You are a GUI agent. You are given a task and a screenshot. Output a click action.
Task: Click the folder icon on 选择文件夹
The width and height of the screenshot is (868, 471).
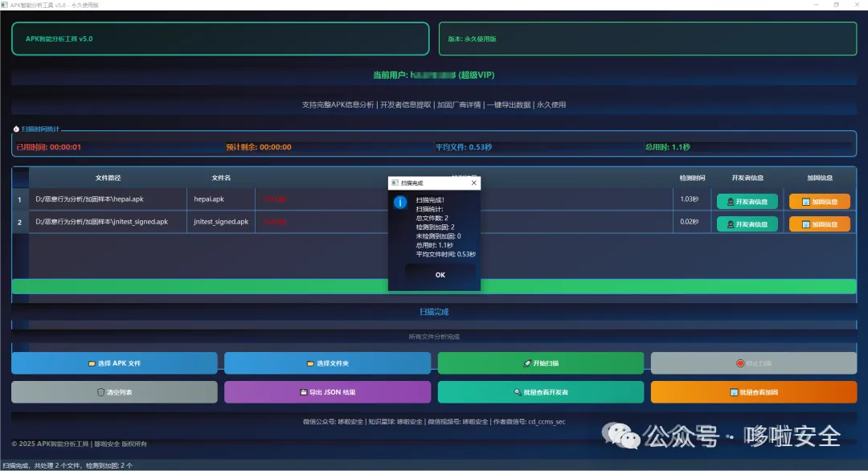310,363
